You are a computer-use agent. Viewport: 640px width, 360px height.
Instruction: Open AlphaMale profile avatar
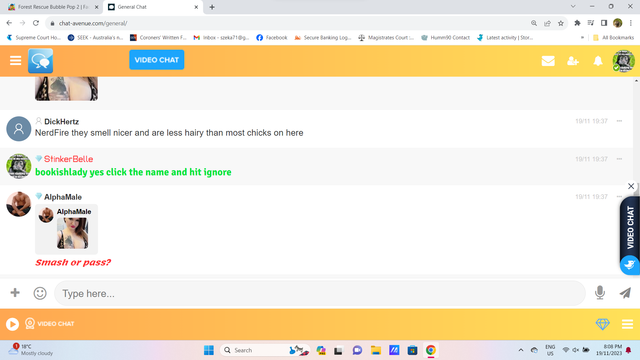19,204
